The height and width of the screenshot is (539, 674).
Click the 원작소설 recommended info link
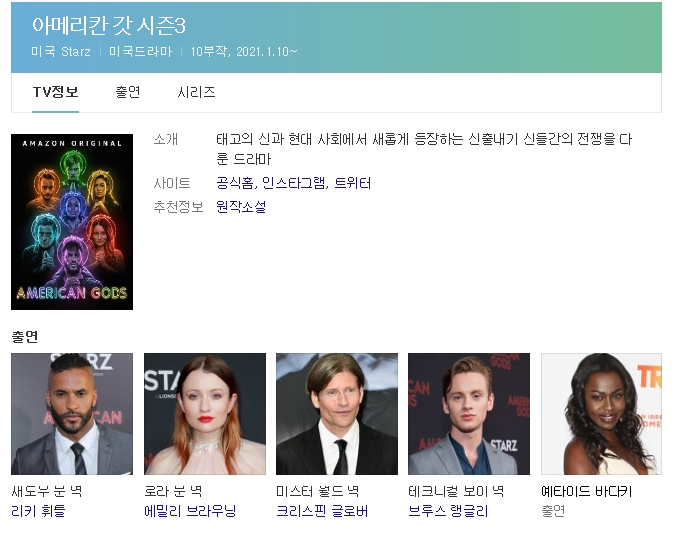coord(241,207)
